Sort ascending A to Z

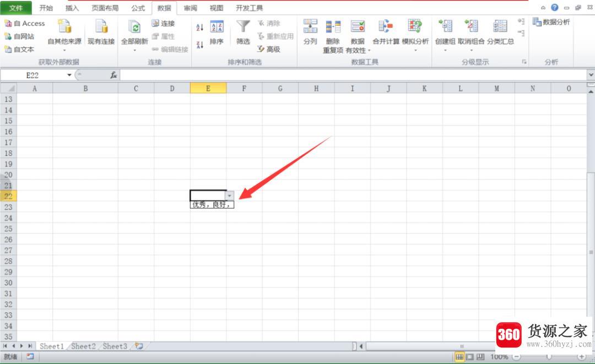click(199, 28)
